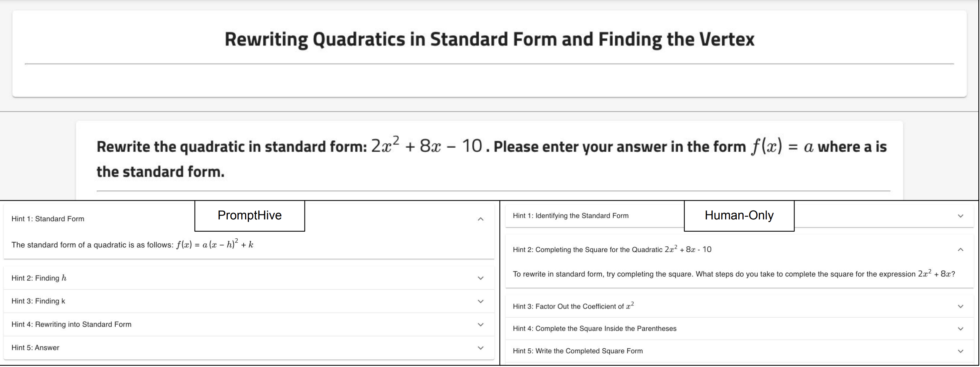Expand Hint 3: Factor Out the Coefficient

tap(573, 306)
